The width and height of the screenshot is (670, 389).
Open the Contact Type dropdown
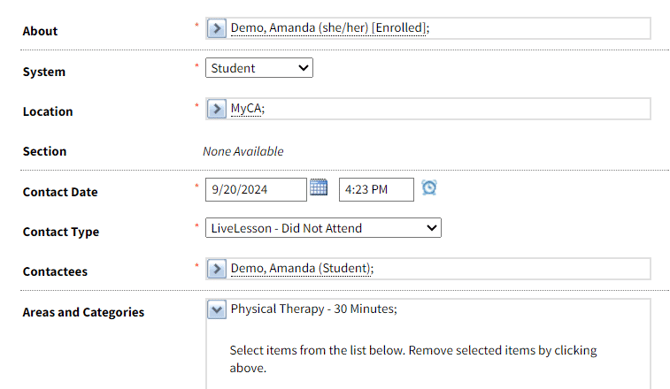323,228
